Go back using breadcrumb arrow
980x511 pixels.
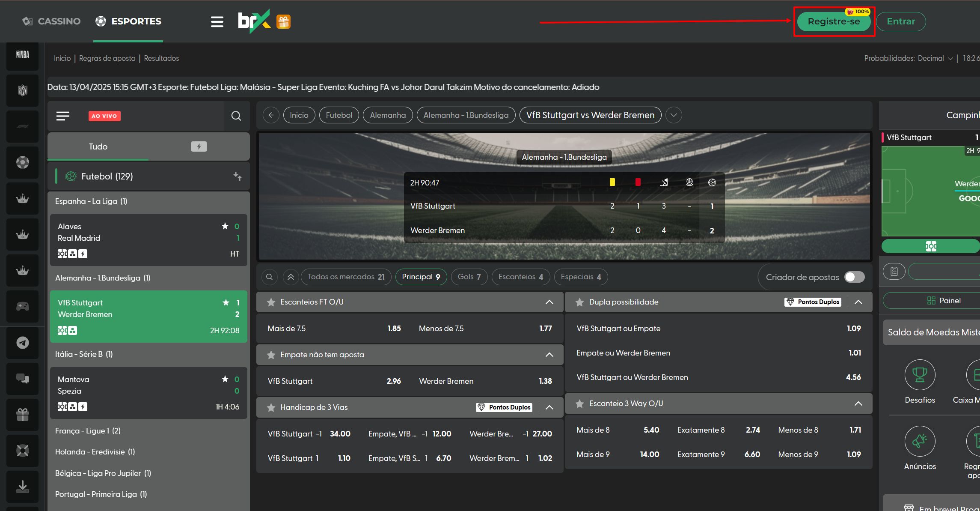[x=271, y=115]
